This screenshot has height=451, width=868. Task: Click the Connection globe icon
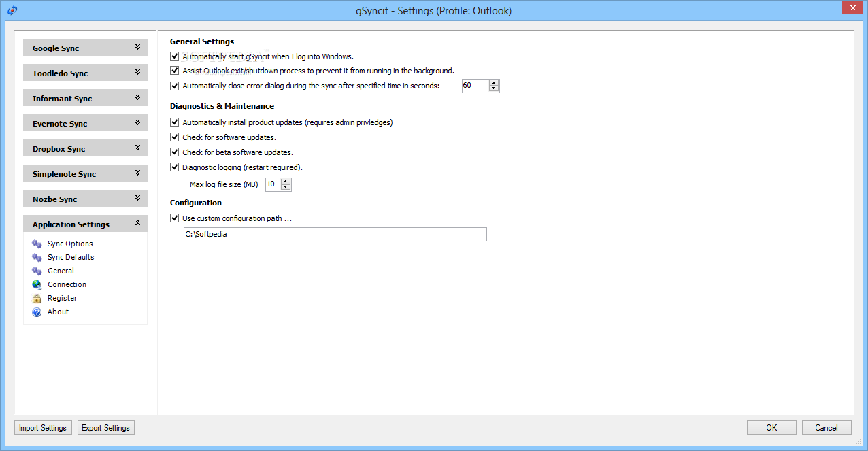[x=37, y=284]
